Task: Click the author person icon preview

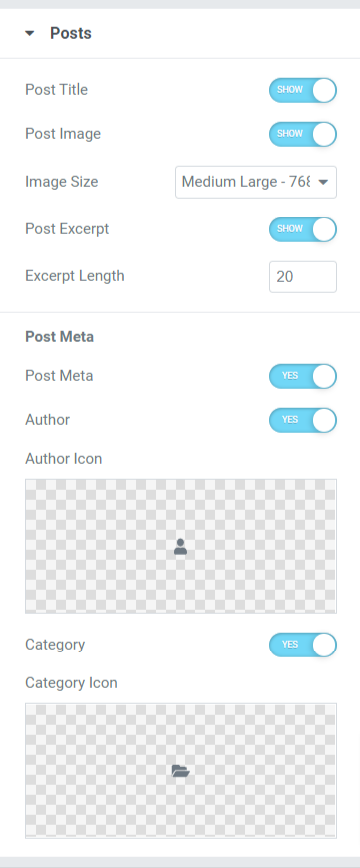Action: 180,547
